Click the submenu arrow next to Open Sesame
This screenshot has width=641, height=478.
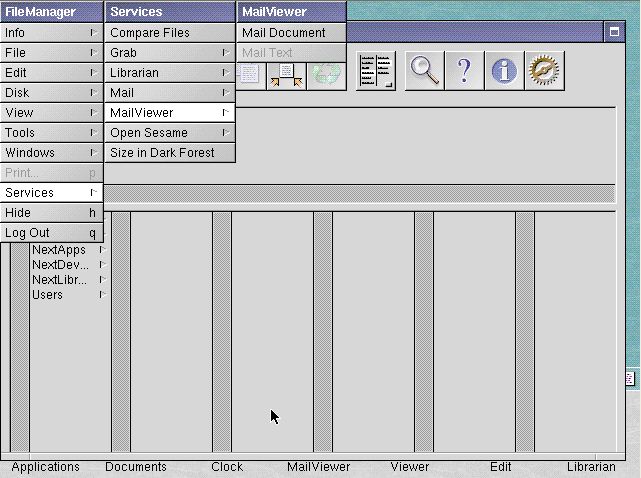pyautogui.click(x=226, y=132)
